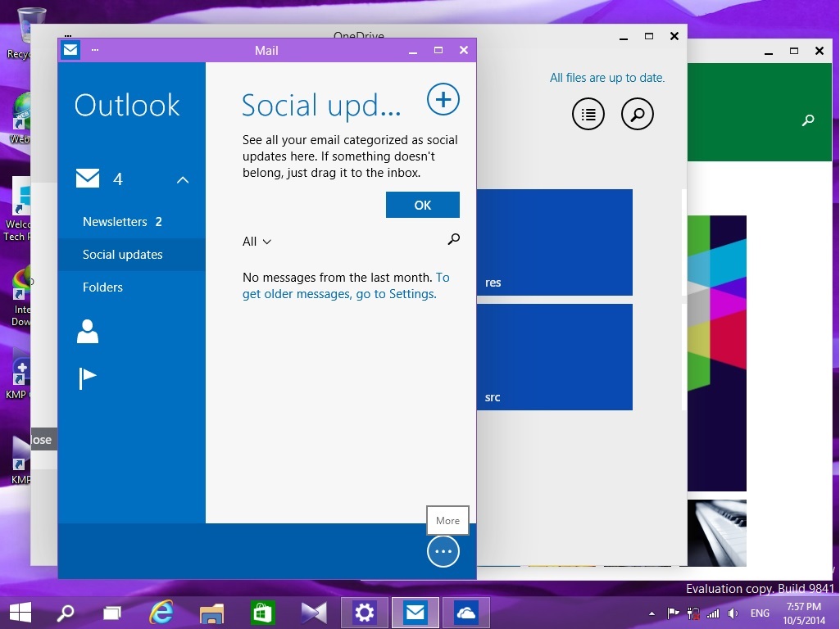Open the More options ellipsis button in Mail
840x629 pixels.
(443, 551)
